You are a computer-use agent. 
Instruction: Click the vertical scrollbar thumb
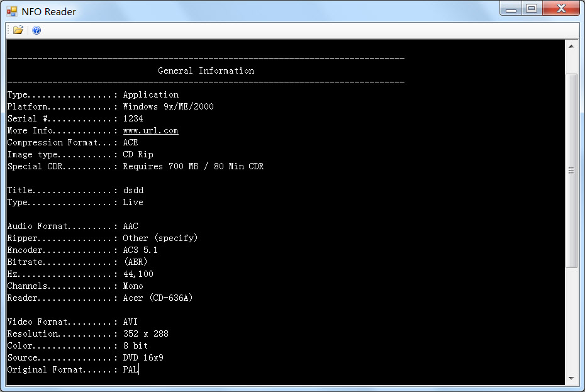click(571, 170)
